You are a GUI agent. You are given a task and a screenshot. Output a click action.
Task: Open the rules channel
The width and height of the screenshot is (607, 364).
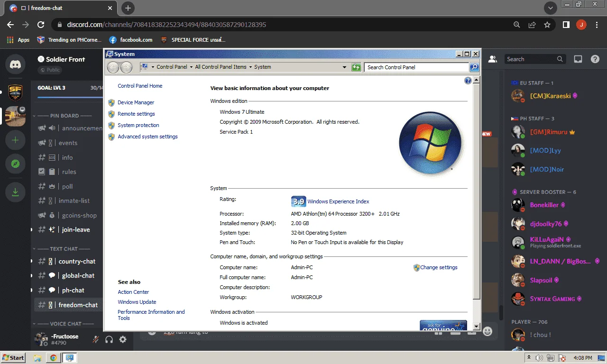(x=69, y=172)
